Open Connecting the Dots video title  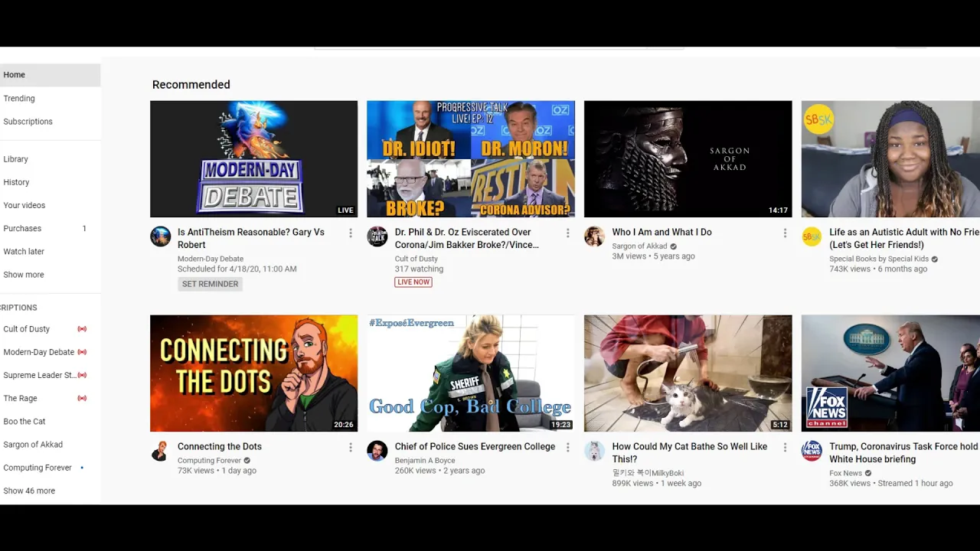point(220,446)
